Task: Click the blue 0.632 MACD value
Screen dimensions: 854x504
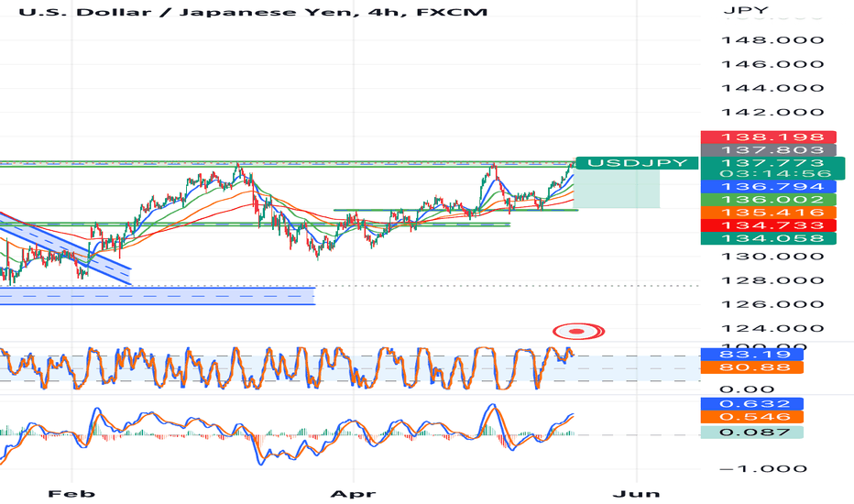Action: pyautogui.click(x=751, y=404)
